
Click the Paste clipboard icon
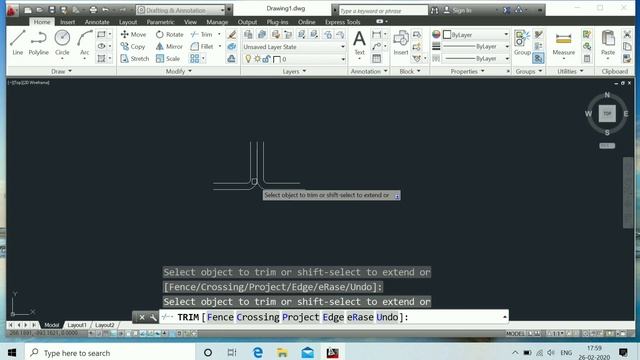click(608, 42)
